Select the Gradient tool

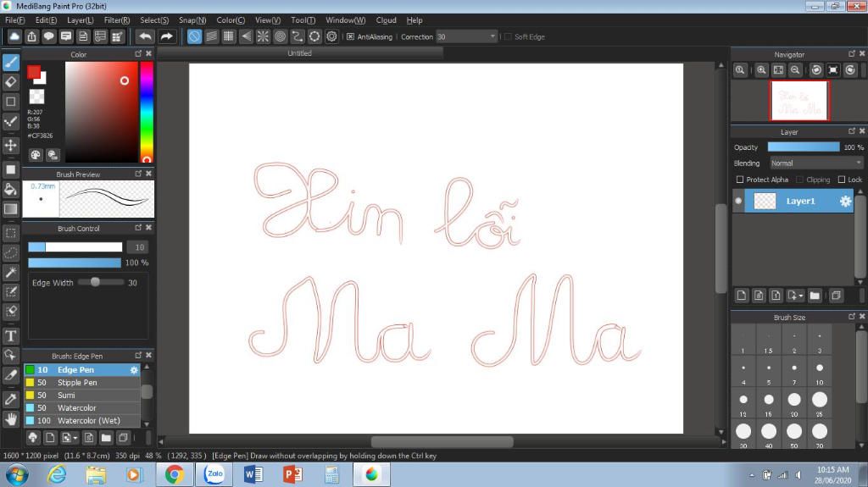(x=10, y=209)
